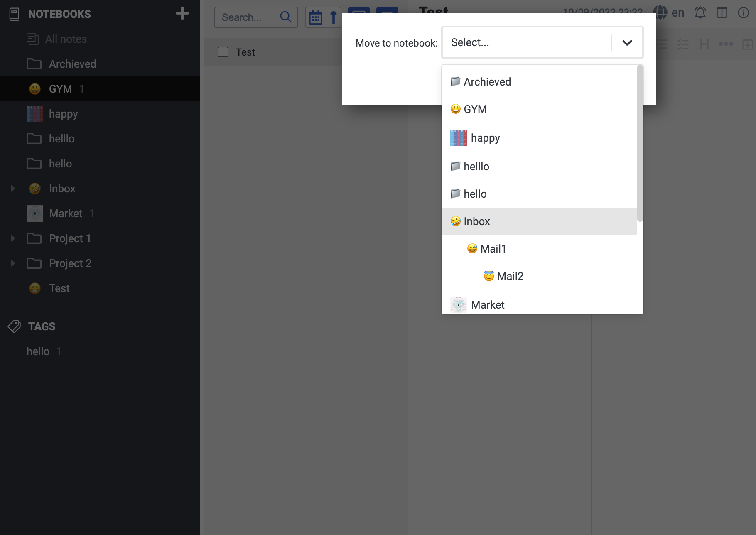The image size is (756, 535).
Task: Select Mail2 in the notebook list
Action: click(510, 276)
